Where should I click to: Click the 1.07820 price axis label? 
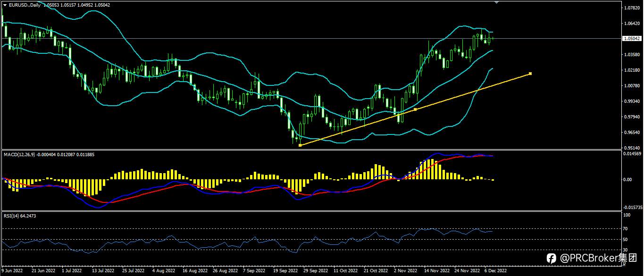pyautogui.click(x=631, y=8)
